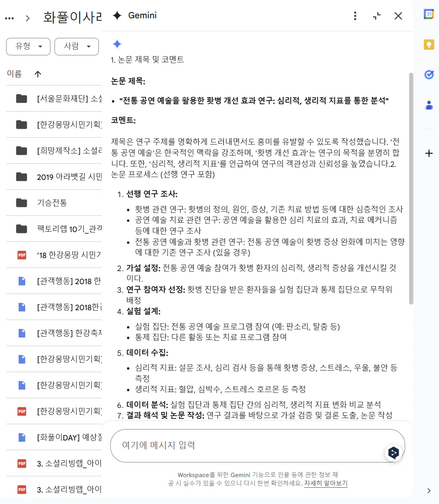Click the folder icon of 팩토리랩 10기
This screenshot has width=439, height=504.
tap(22, 229)
